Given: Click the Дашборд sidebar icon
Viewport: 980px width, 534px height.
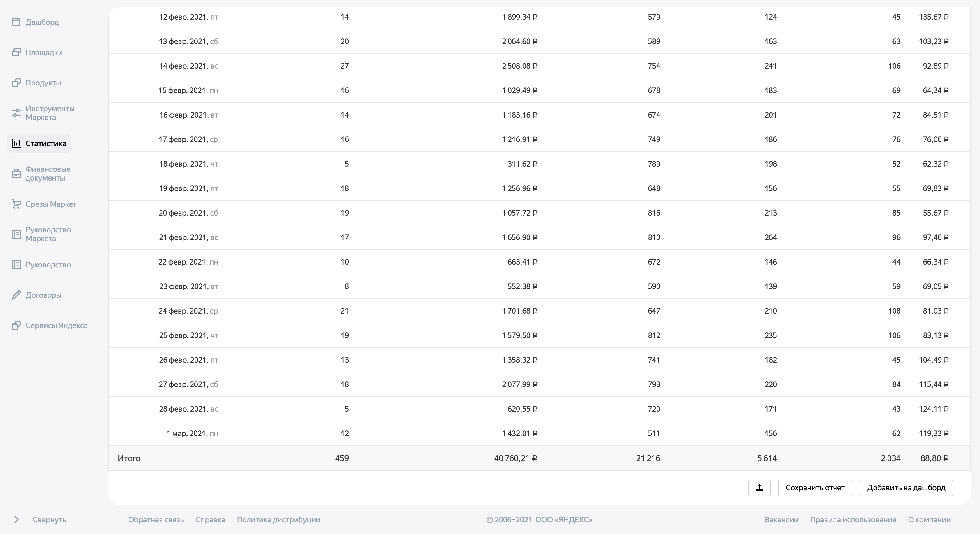Looking at the screenshot, I should pos(16,22).
